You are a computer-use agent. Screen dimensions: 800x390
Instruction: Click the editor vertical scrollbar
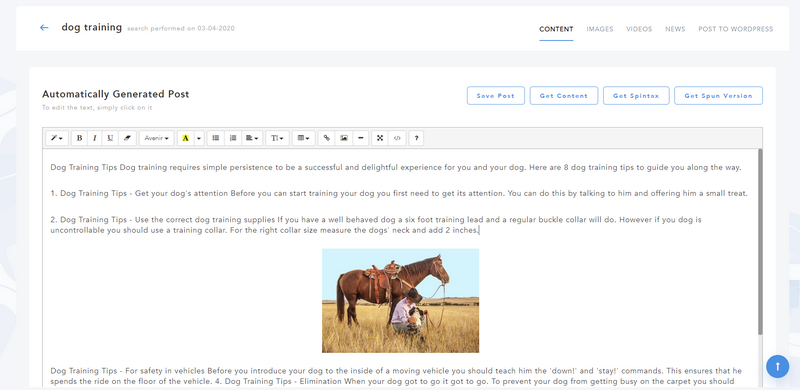[x=760, y=242]
